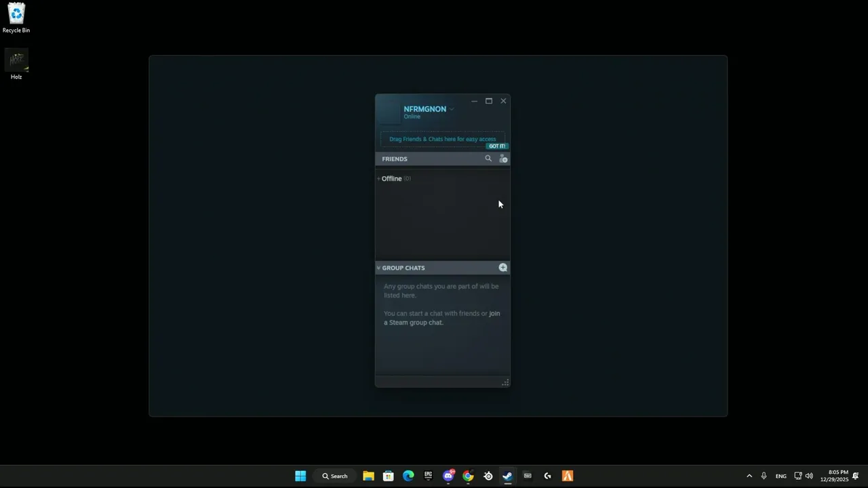Open the Recycle Bin desktop icon
This screenshot has width=868, height=488.
pos(16,18)
